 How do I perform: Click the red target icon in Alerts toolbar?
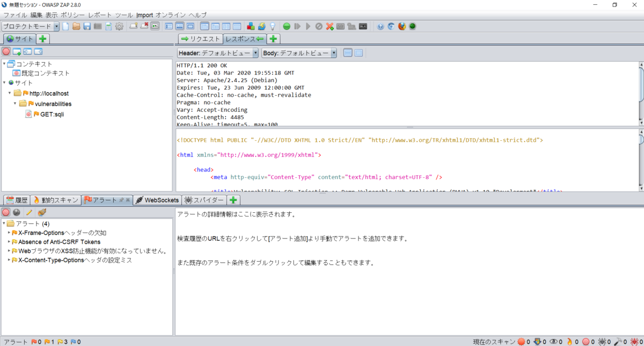[6, 212]
